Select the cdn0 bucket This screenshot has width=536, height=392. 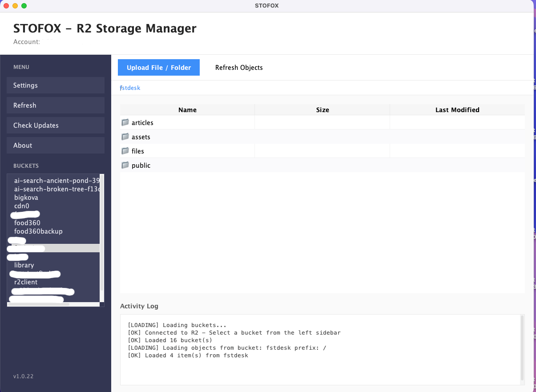coord(22,206)
